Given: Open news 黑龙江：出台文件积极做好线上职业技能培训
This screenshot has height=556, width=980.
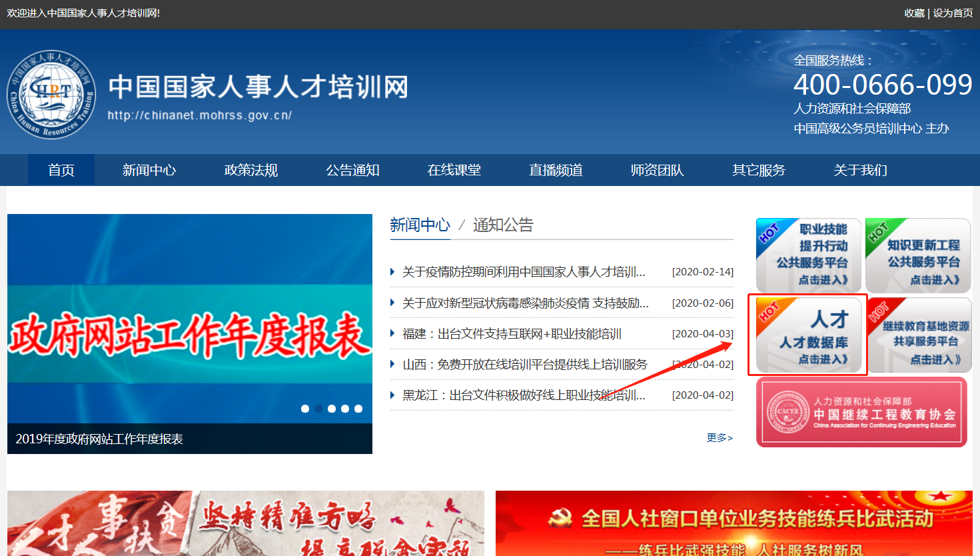Looking at the screenshot, I should tap(524, 395).
